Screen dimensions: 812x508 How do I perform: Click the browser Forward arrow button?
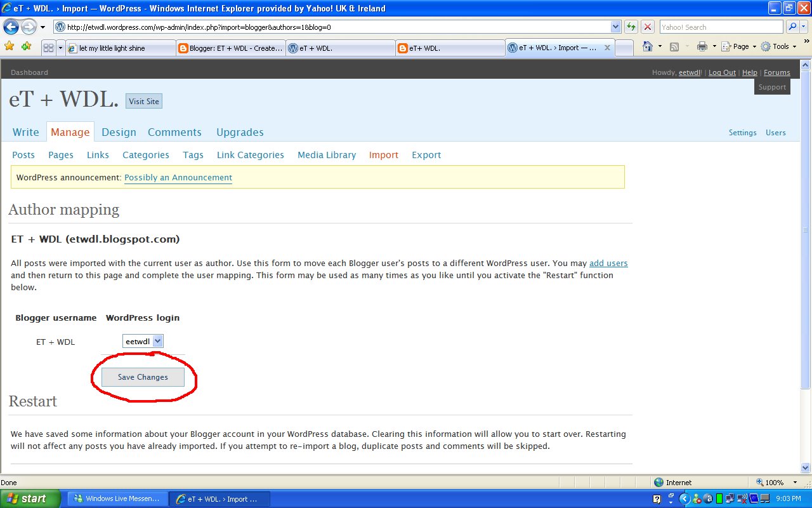29,27
